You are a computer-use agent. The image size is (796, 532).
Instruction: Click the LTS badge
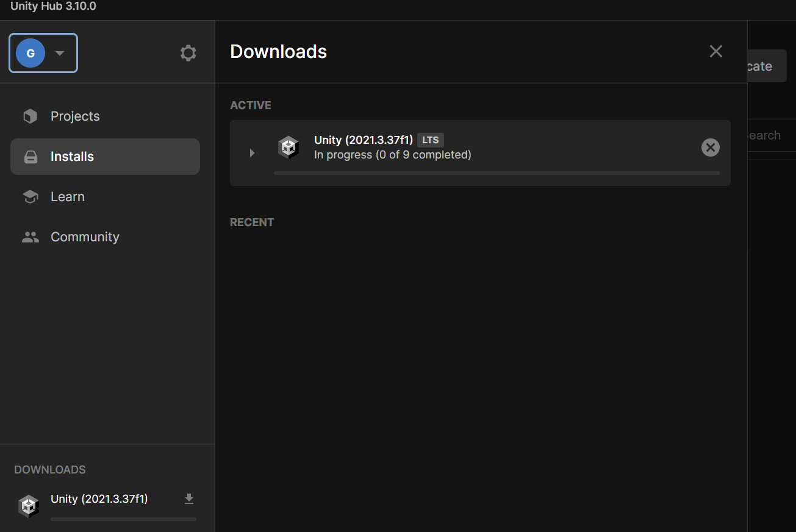click(x=431, y=140)
